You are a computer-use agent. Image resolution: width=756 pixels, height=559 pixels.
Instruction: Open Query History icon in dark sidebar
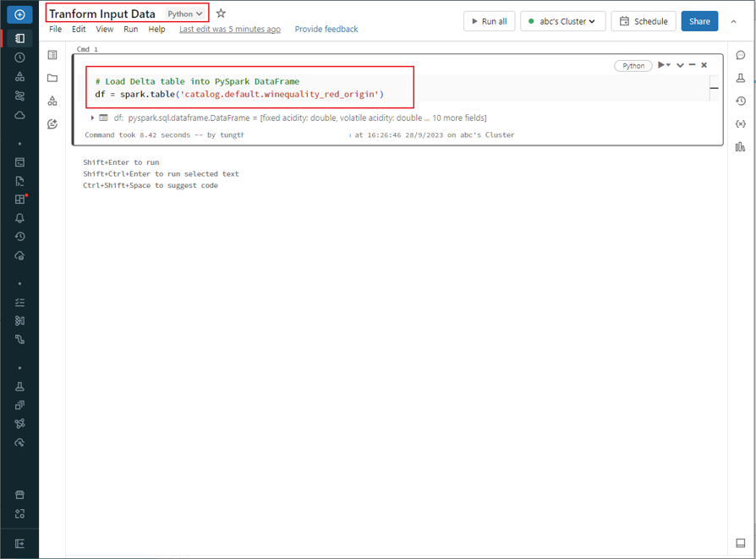click(x=19, y=236)
